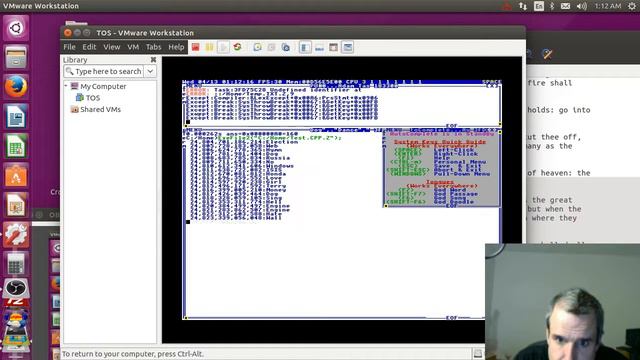This screenshot has height=360, width=640.
Task: Click the yellow suspend VM toolbar icon
Action: [x=209, y=47]
